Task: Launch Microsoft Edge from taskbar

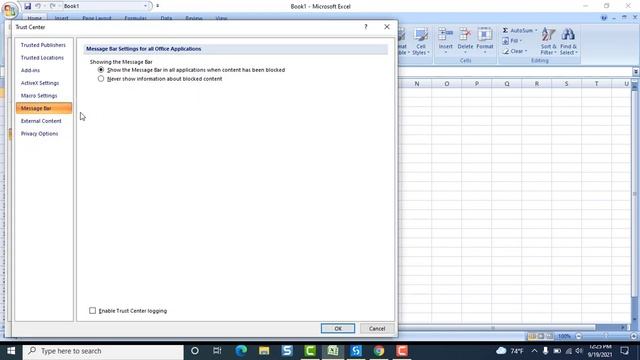Action: 241,351
